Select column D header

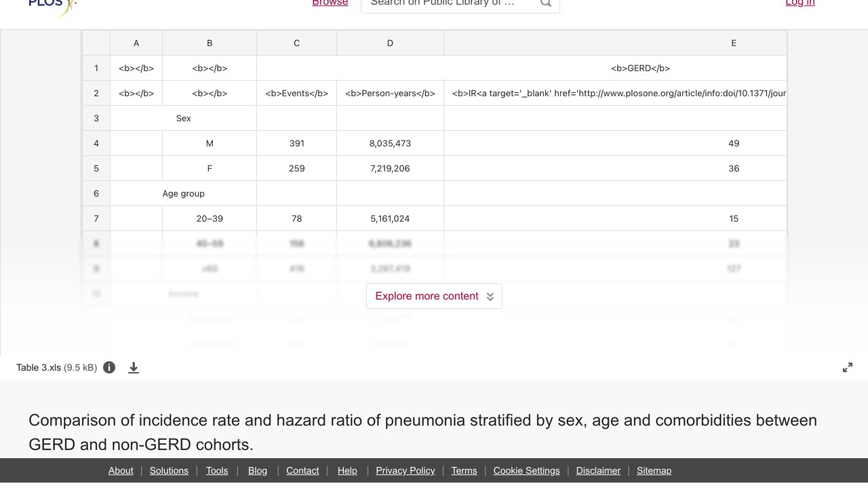[390, 43]
